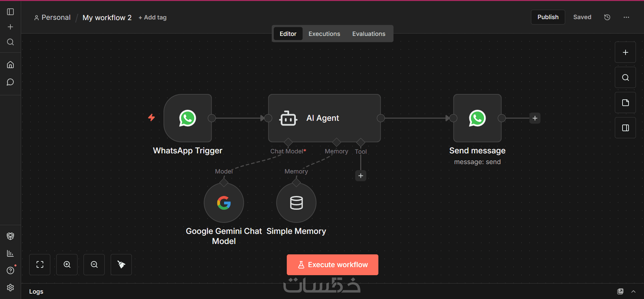Image resolution: width=644 pixels, height=299 pixels.
Task: Zoom out on the canvas
Action: tap(94, 264)
